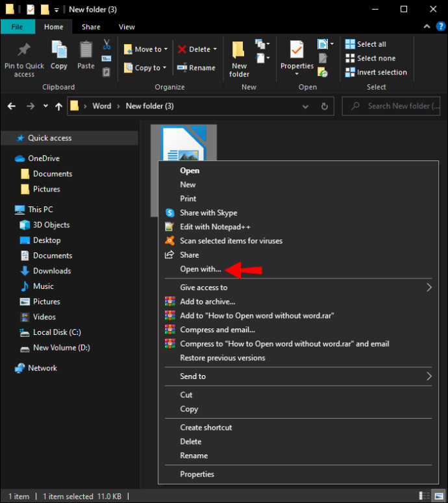
Task: Switch to the Share ribbon tab
Action: click(91, 27)
